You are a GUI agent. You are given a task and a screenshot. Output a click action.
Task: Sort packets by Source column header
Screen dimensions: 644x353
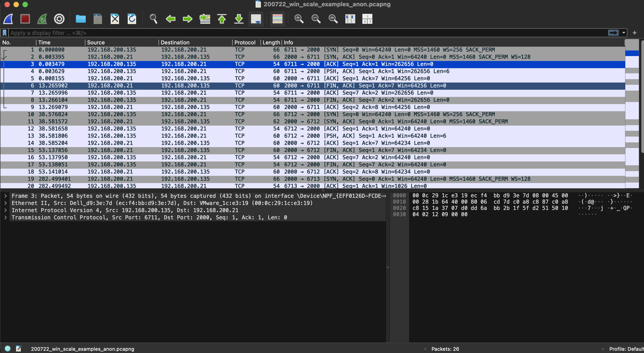(122, 42)
